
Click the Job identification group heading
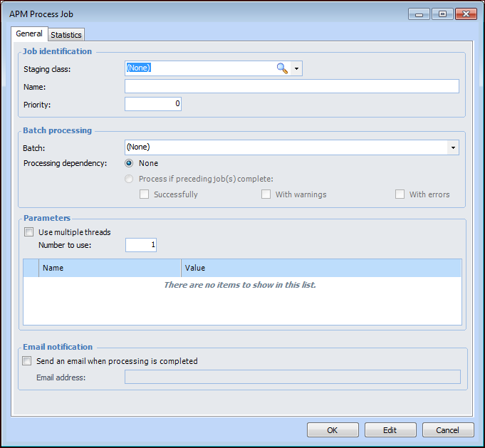click(57, 51)
